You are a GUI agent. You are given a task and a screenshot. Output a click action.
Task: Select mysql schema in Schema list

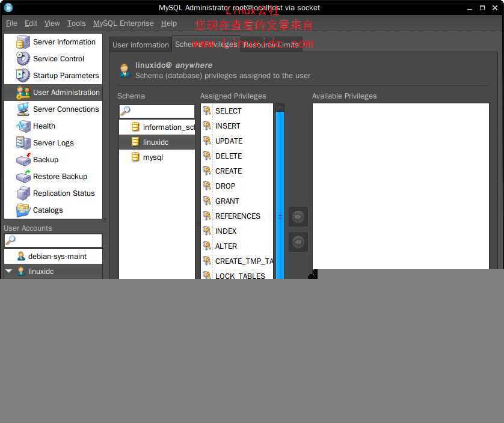coord(157,157)
